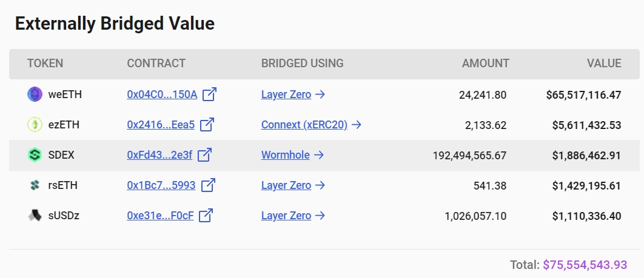
Task: Open external link icon beside 0xe31e...F0cF
Action: pyautogui.click(x=206, y=215)
